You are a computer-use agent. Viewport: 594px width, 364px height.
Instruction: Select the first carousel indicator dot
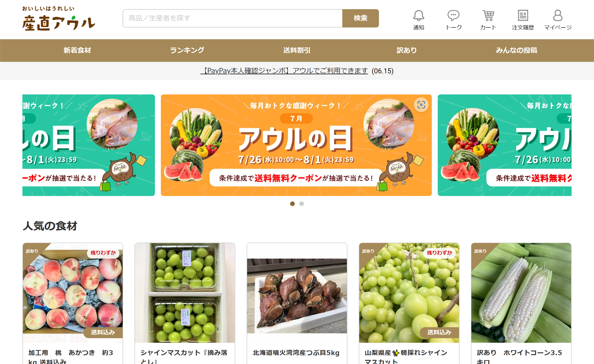(292, 204)
